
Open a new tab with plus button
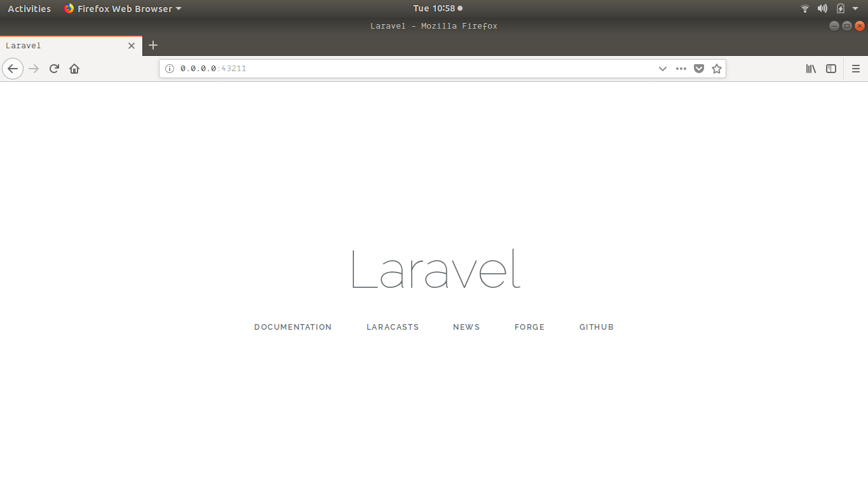click(153, 45)
